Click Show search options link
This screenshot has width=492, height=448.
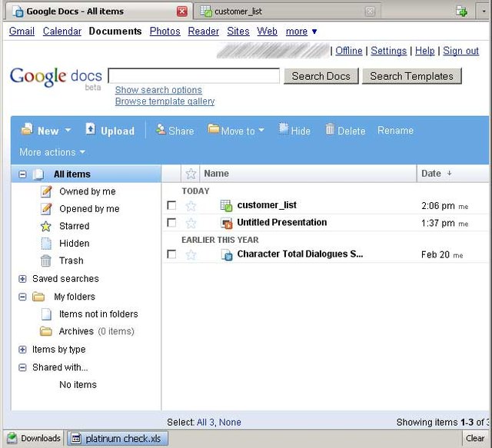pos(158,90)
